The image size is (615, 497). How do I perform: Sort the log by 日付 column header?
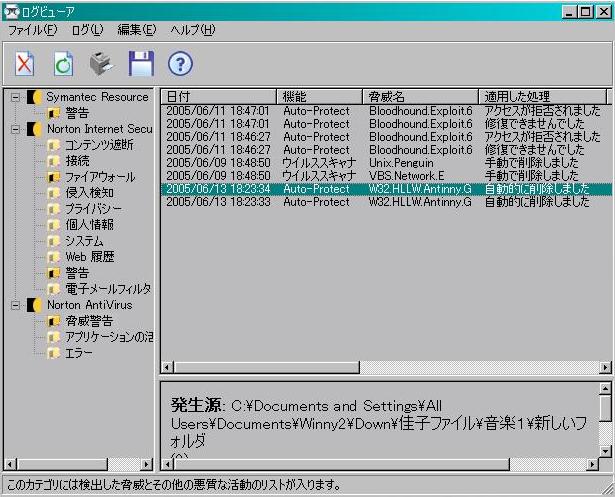[x=219, y=96]
